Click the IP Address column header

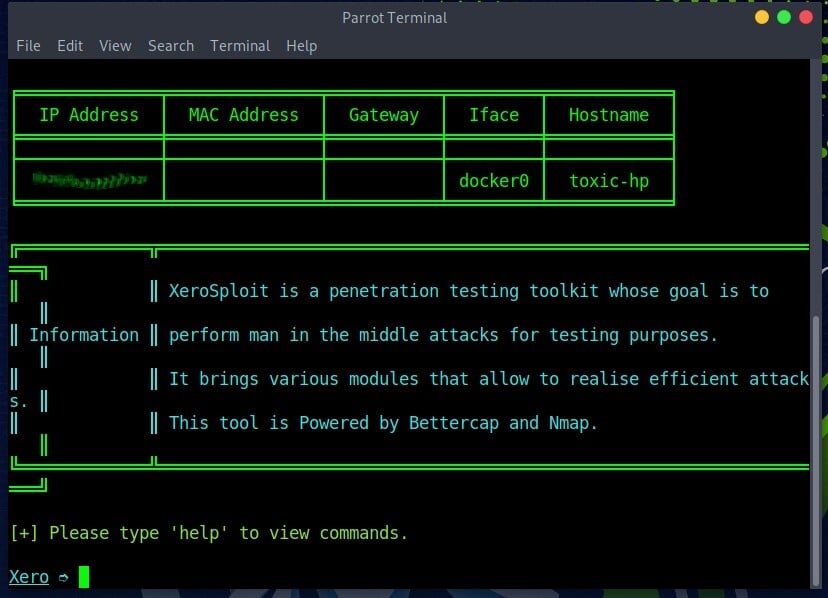point(89,115)
